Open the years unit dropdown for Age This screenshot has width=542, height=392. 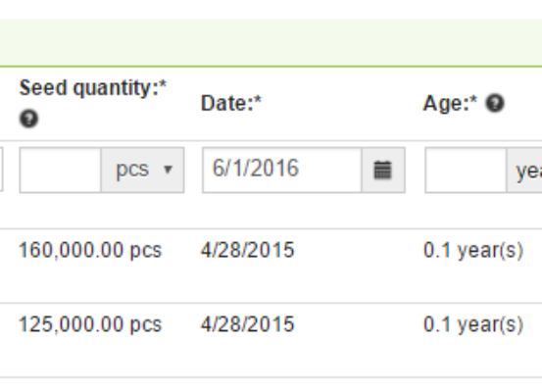click(x=524, y=170)
